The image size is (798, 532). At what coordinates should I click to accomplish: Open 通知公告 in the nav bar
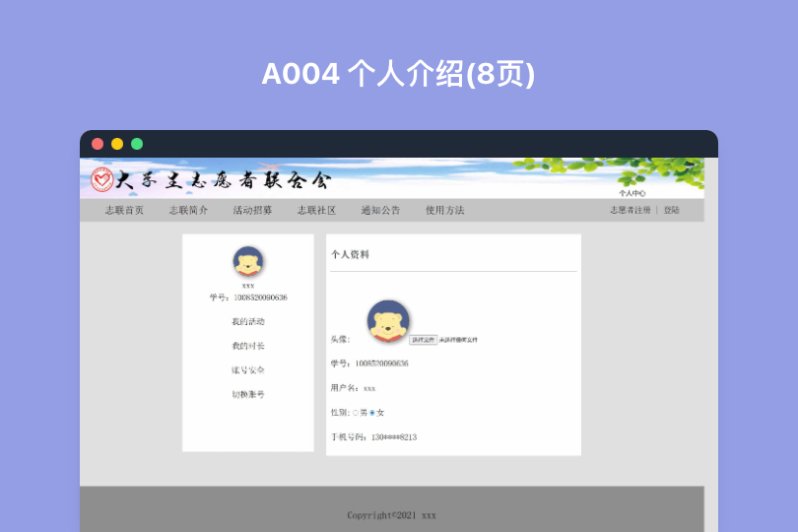click(380, 211)
